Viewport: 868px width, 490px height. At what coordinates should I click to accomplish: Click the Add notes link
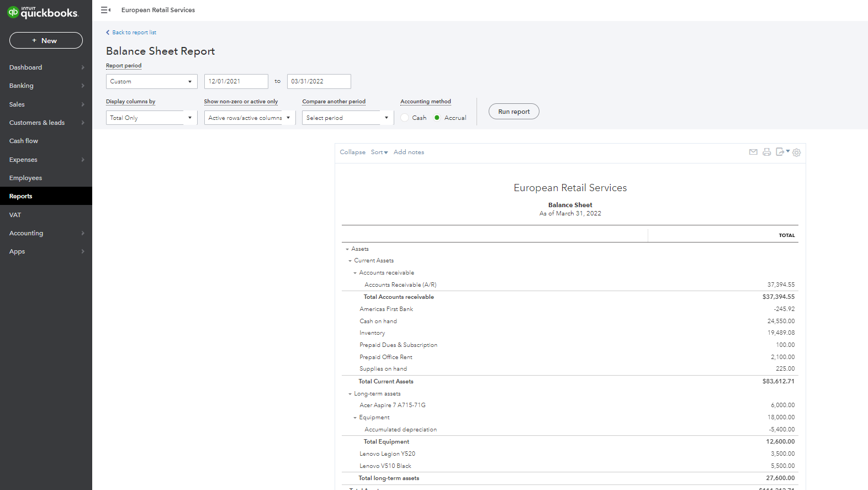[409, 152]
